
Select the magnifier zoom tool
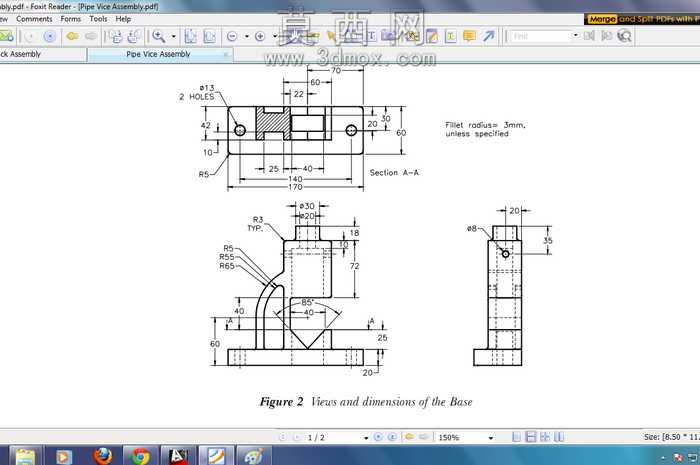click(158, 36)
